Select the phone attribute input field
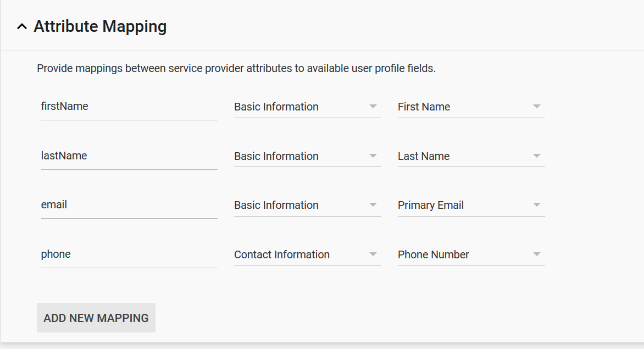The height and width of the screenshot is (349, 644). 129,254
